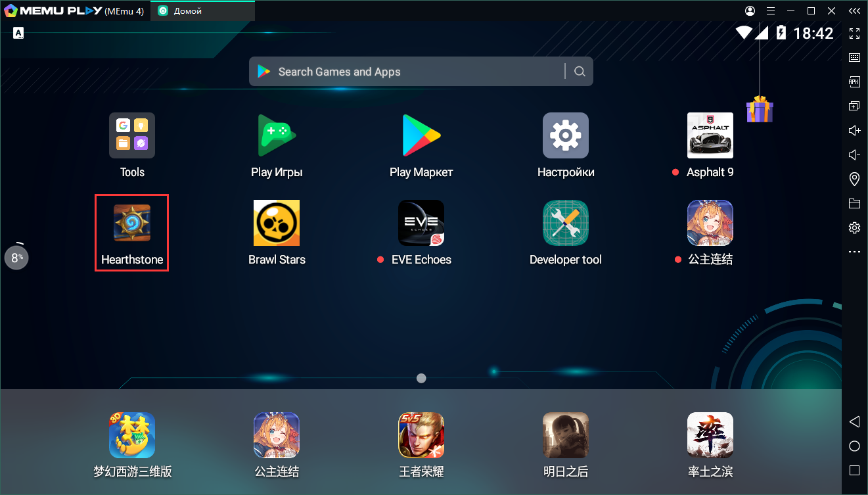Open the GPS location sidebar tool
868x495 pixels.
854,179
